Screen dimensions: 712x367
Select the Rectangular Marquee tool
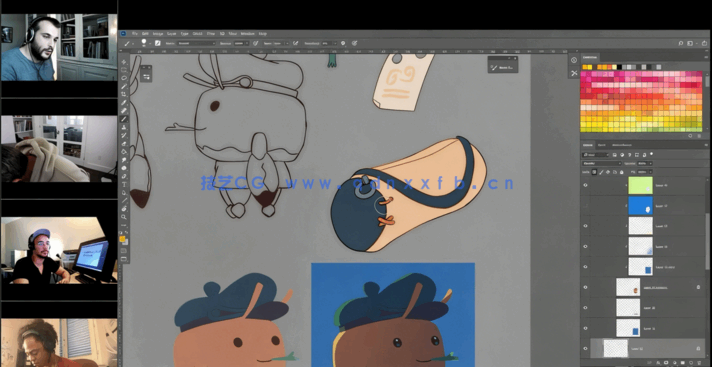pyautogui.click(x=124, y=69)
